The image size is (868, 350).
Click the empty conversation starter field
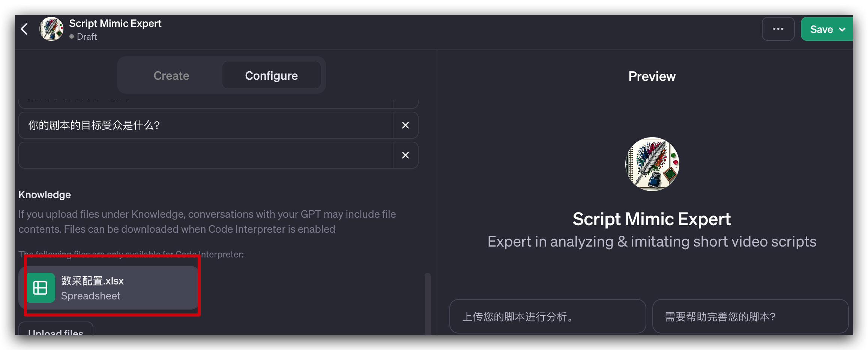point(206,155)
